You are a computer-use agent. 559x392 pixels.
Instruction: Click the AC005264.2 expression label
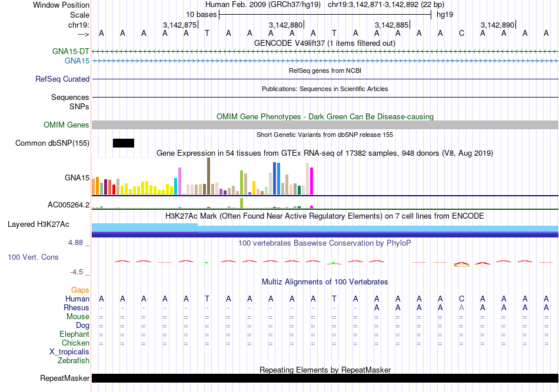pos(69,205)
